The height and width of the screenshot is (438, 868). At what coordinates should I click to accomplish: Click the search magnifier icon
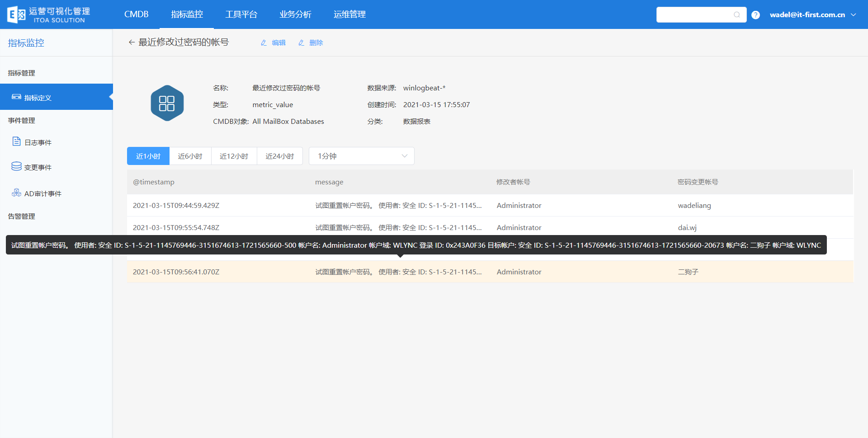pyautogui.click(x=737, y=15)
